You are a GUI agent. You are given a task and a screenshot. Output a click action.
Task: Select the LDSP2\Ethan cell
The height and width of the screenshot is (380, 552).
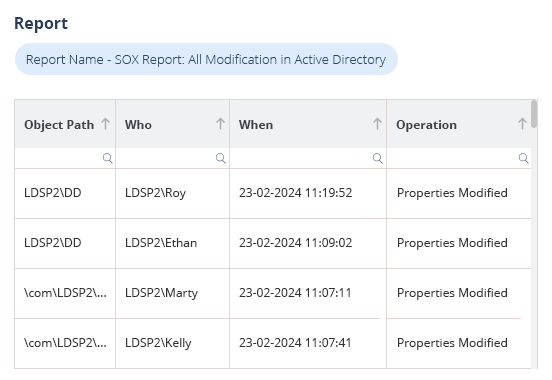coord(172,243)
